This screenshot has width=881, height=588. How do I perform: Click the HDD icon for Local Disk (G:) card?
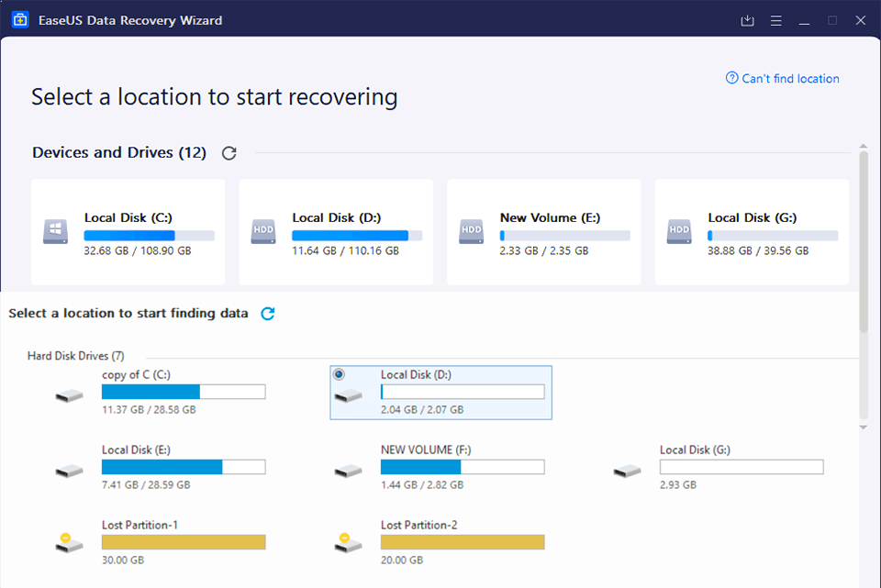pos(679,231)
